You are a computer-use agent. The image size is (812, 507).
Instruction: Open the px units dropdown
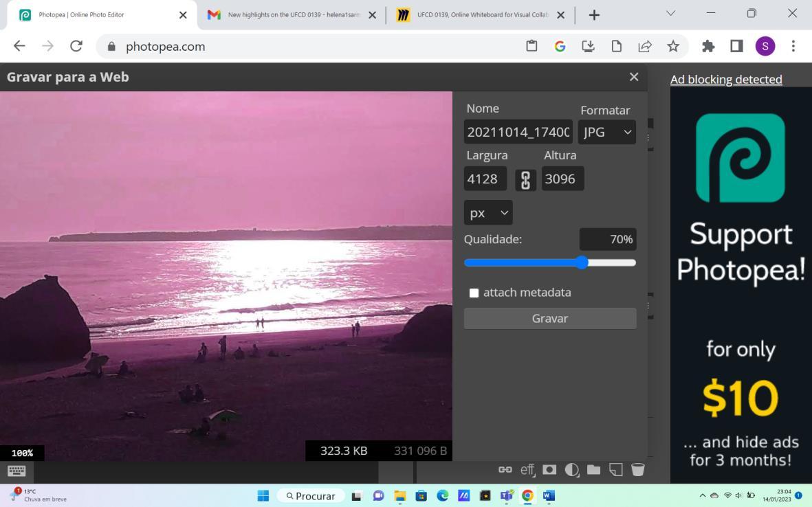tap(488, 213)
